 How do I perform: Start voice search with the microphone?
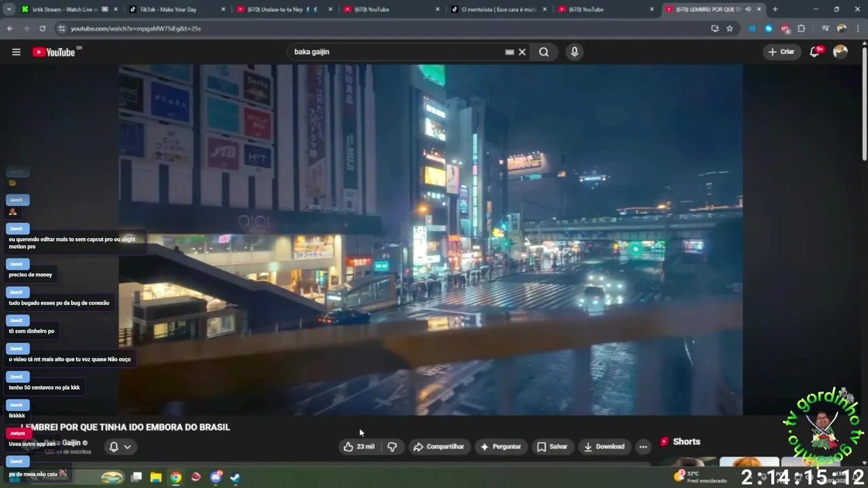coord(574,52)
